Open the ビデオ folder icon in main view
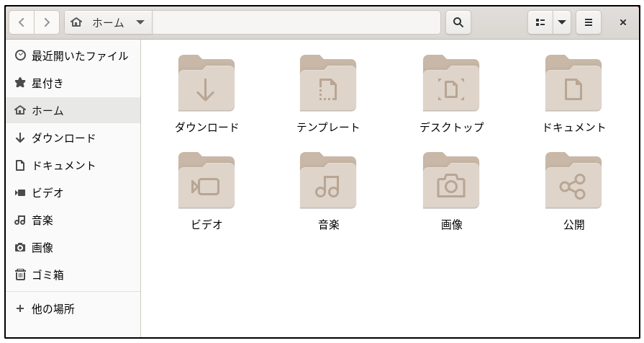The height and width of the screenshot is (343, 644). [206, 182]
